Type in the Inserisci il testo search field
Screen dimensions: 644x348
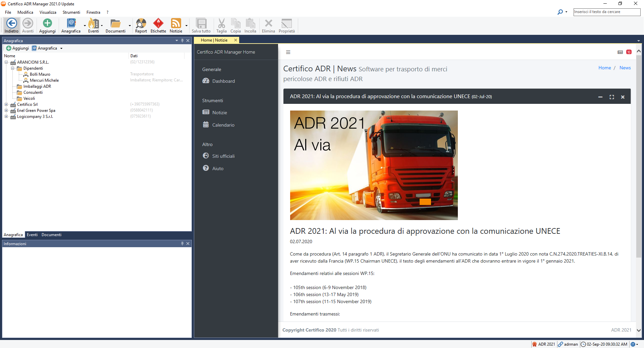tap(606, 12)
